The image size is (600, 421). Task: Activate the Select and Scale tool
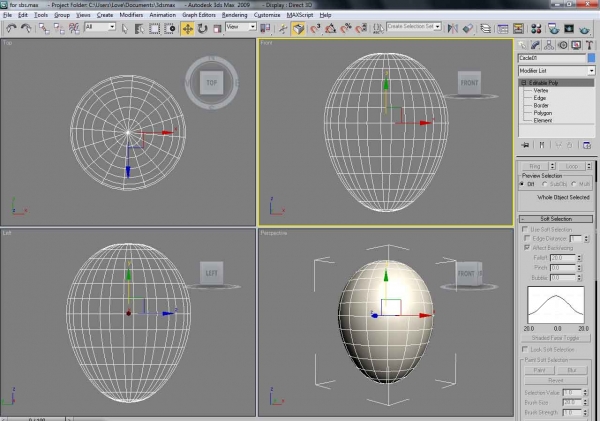tap(217, 29)
